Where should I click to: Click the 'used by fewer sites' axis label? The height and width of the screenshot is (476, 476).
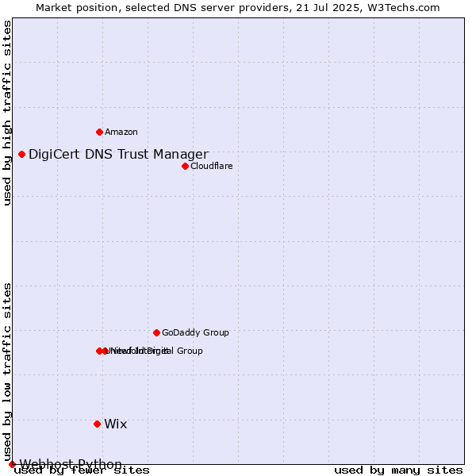(x=82, y=470)
